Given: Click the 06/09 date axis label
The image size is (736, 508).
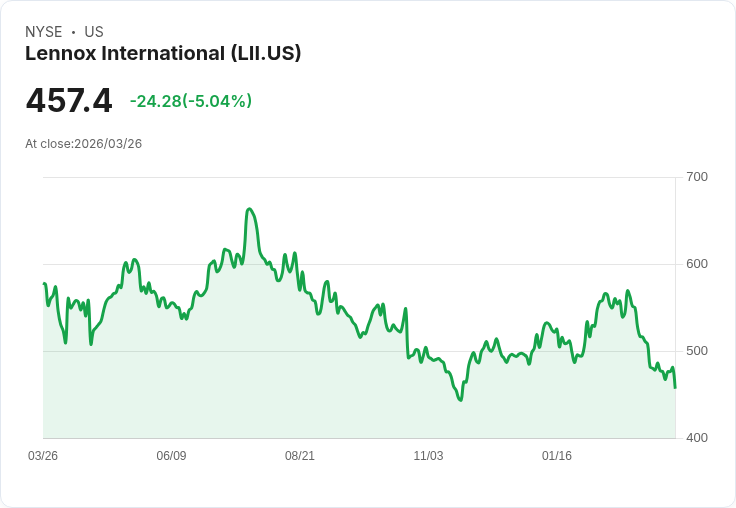Looking at the screenshot, I should 171,456.
